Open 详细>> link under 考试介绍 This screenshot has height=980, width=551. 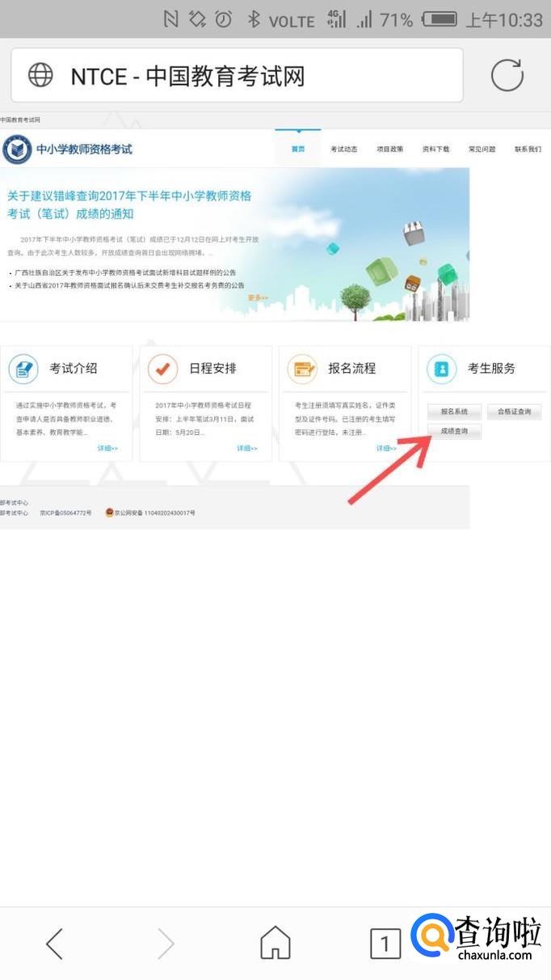107,448
